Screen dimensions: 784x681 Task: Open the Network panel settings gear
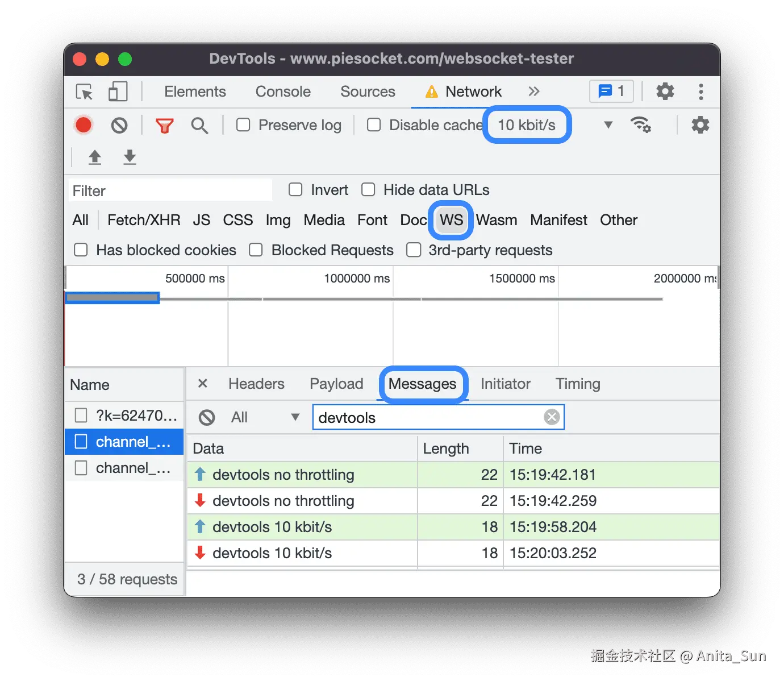(700, 125)
